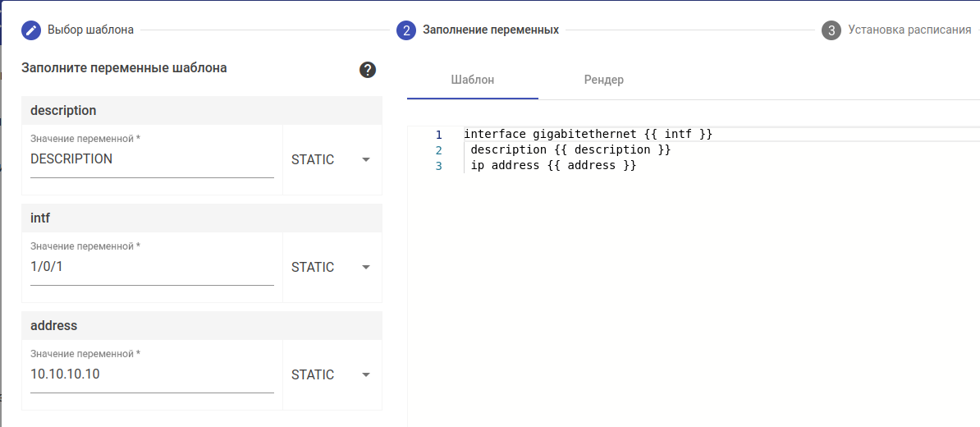Open the help question mark icon
980x427 pixels.
coord(368,70)
